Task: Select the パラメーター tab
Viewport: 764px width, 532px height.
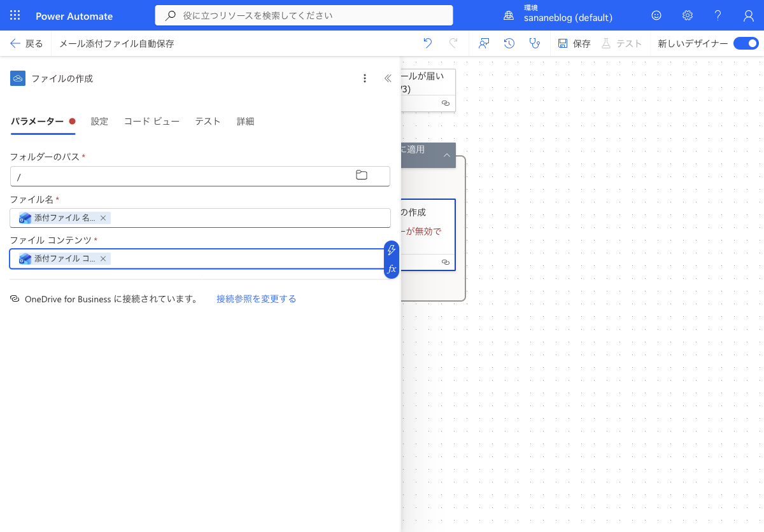Action: pos(43,122)
